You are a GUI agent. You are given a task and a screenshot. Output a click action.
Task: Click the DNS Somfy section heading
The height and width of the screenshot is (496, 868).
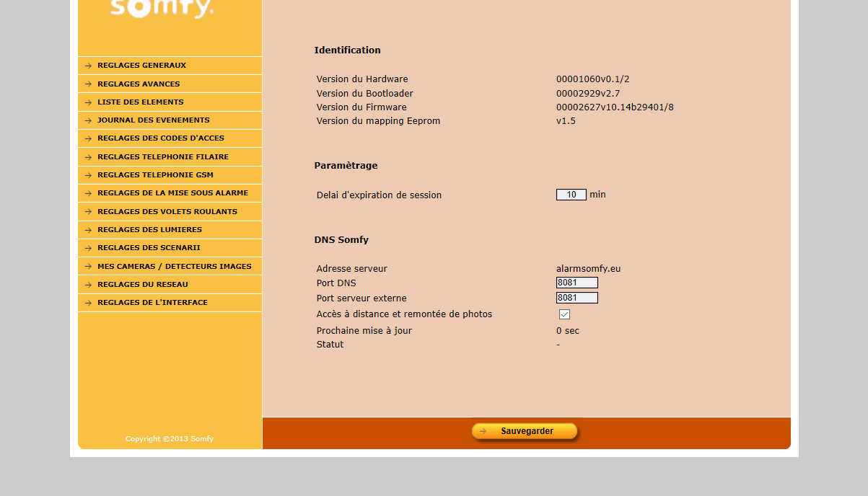tap(341, 240)
